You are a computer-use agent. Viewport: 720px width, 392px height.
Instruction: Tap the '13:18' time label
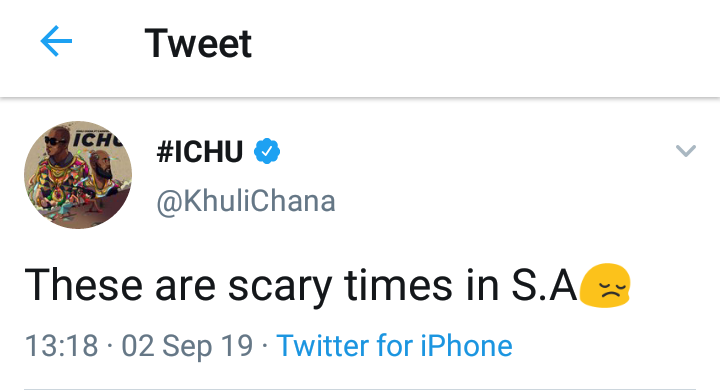[61, 345]
